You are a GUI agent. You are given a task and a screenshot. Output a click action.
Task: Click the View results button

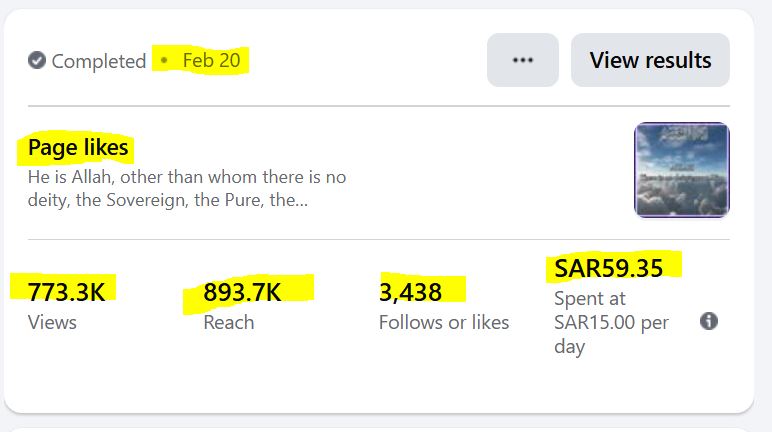click(650, 60)
